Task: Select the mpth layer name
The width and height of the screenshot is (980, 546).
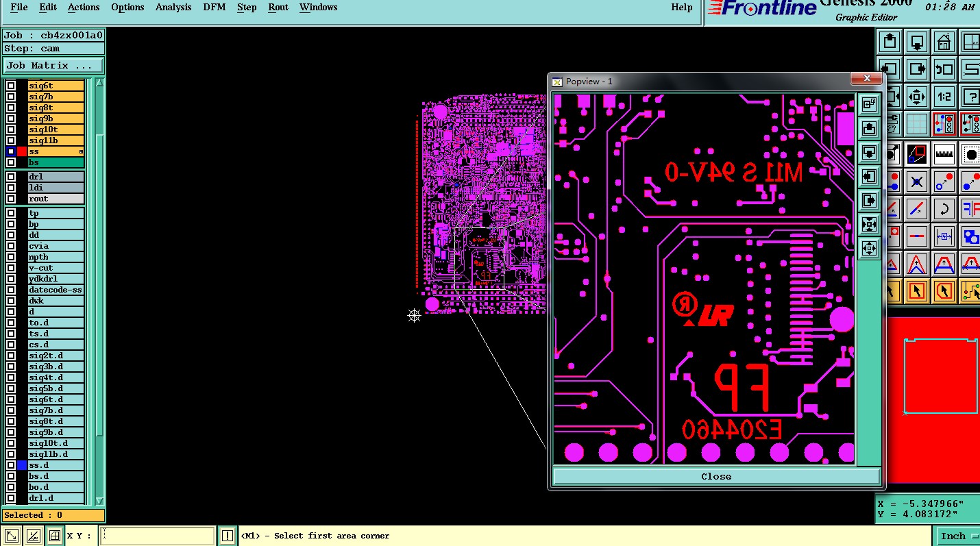Action: click(56, 257)
